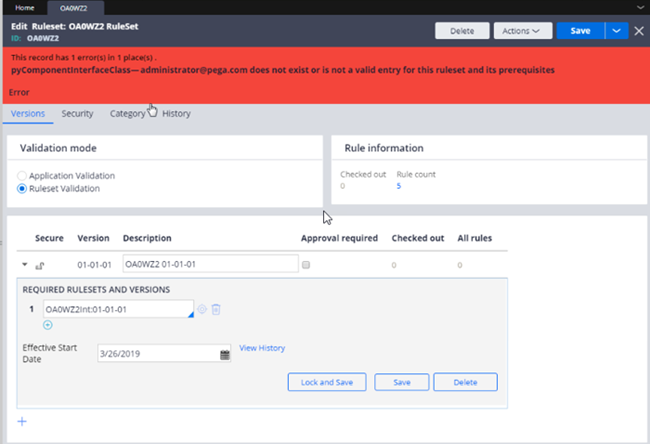Expand the tab overflow chevron at top right
Image resolution: width=650 pixels, height=444 pixels.
coord(640,7)
